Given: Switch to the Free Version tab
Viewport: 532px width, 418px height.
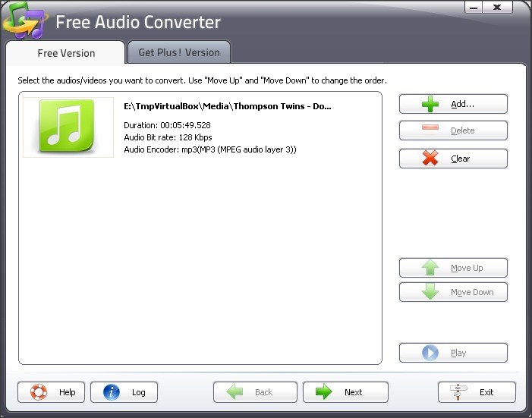Looking at the screenshot, I should (x=66, y=53).
